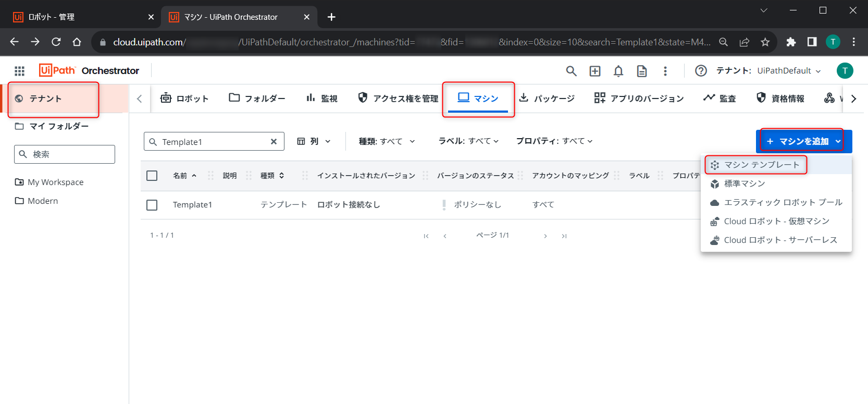Choose Cloud ロボット - 仮想マシン menu item
This screenshot has height=404, width=868.
tap(776, 221)
